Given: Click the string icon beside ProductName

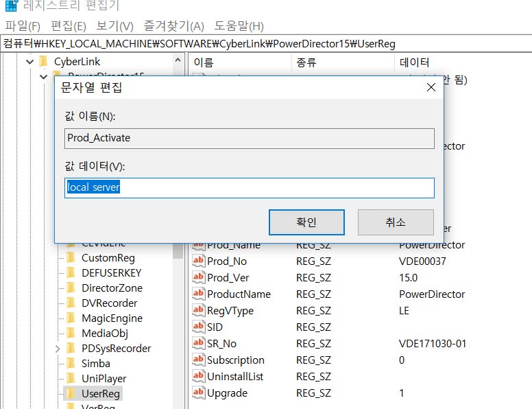Looking at the screenshot, I should click(199, 294).
